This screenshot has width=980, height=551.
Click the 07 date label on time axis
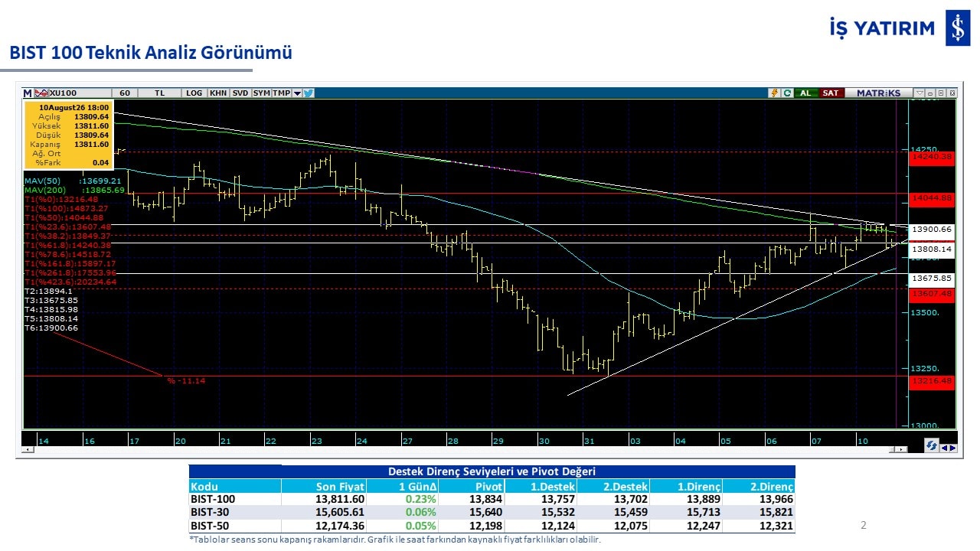coord(817,441)
